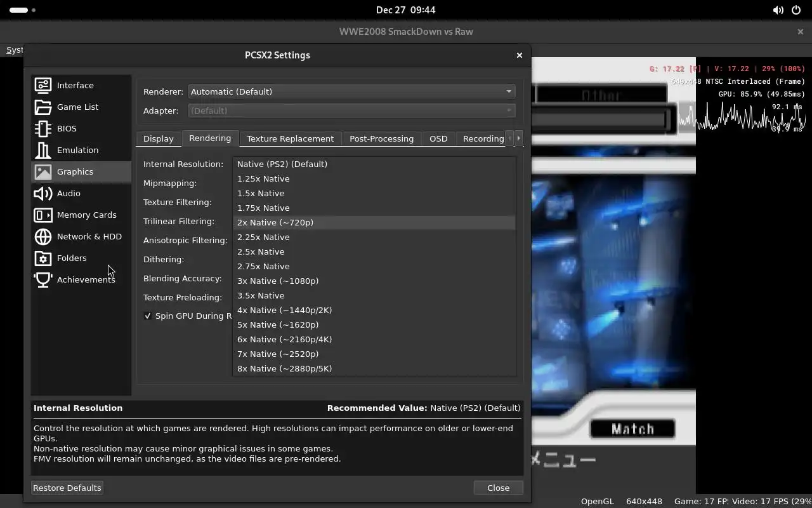Select 1.5x Native resolution
812x508 pixels.
pos(374,193)
